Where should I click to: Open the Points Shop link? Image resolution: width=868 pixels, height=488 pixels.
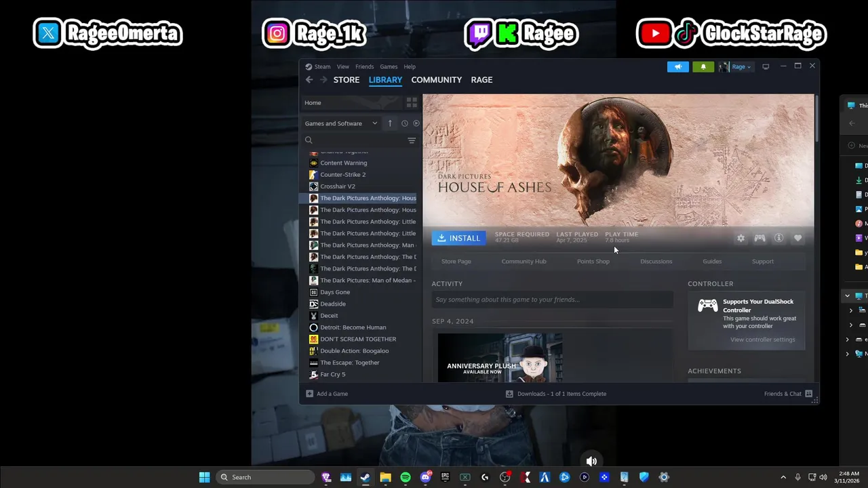593,262
